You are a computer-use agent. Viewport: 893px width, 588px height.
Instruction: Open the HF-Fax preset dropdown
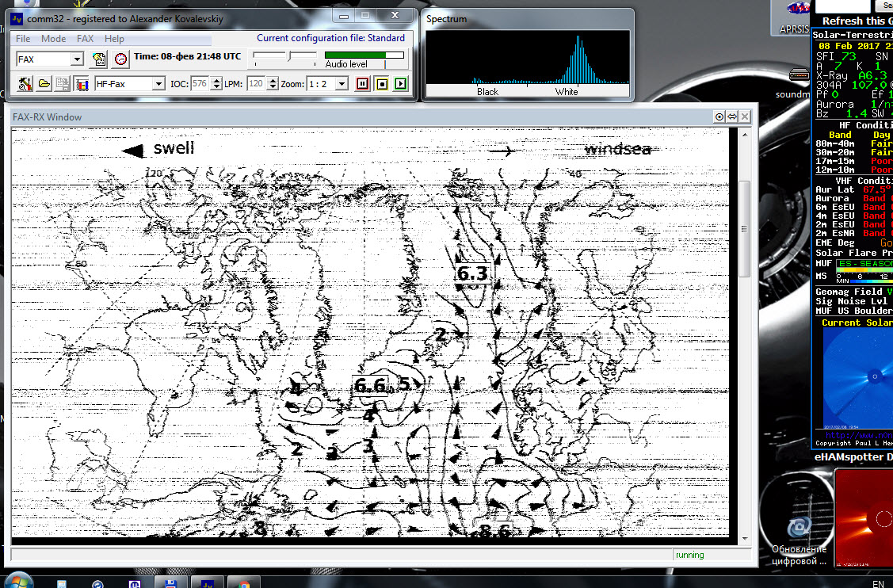pyautogui.click(x=158, y=84)
